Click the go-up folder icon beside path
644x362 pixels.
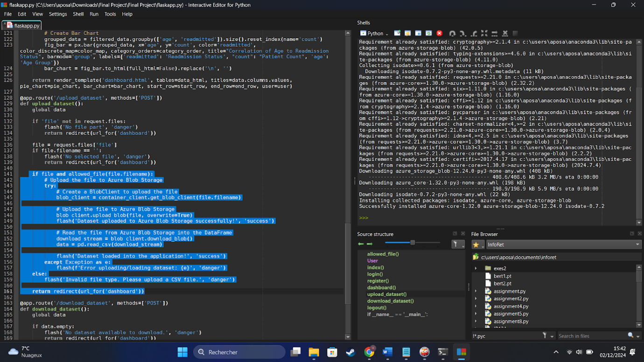[476, 257]
